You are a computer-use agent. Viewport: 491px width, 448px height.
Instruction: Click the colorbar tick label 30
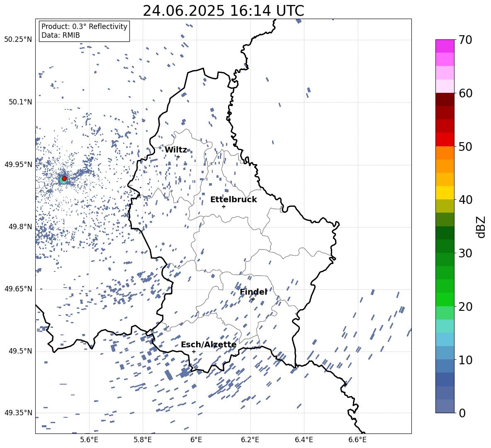465,253
